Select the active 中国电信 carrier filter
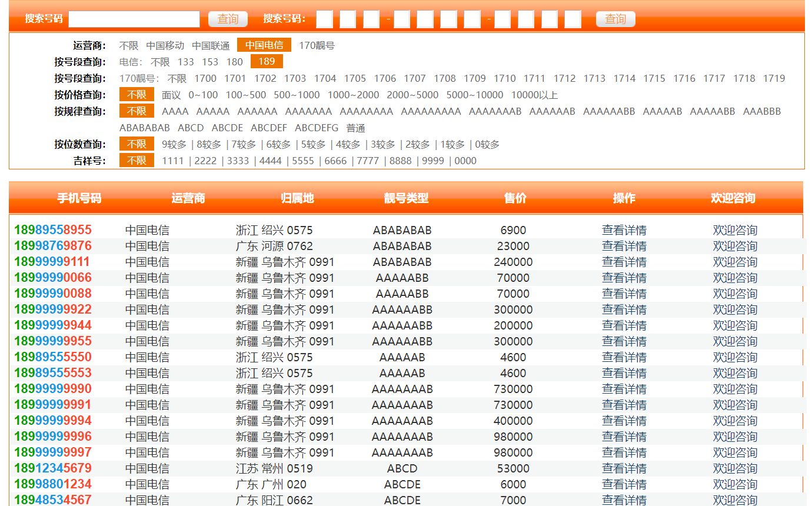Screen dimensions: 812x506 click(x=264, y=45)
